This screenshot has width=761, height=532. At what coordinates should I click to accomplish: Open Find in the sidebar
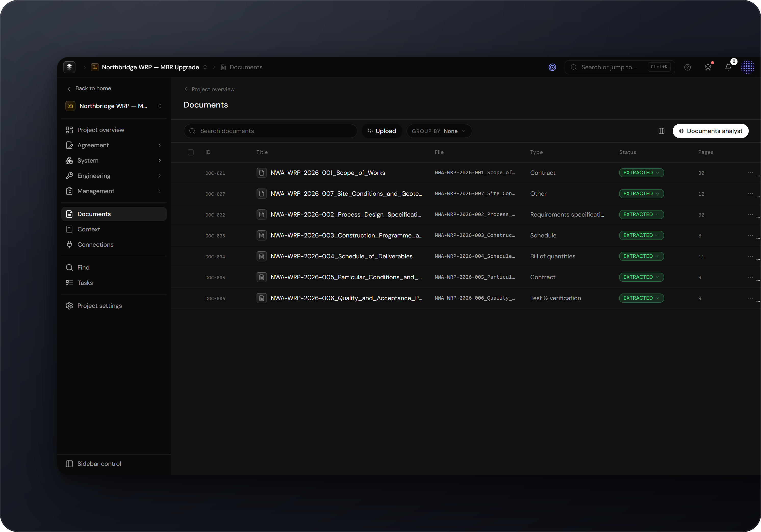tap(114, 268)
